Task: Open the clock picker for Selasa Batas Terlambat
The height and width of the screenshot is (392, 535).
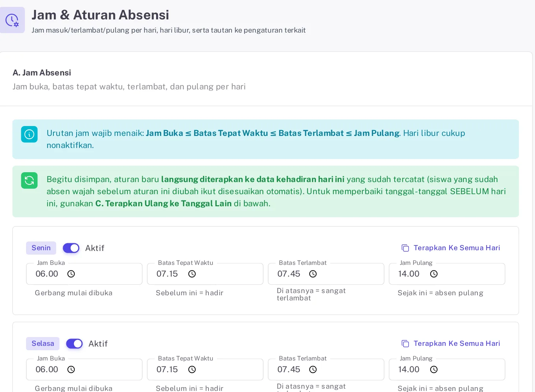Action: [x=313, y=370]
